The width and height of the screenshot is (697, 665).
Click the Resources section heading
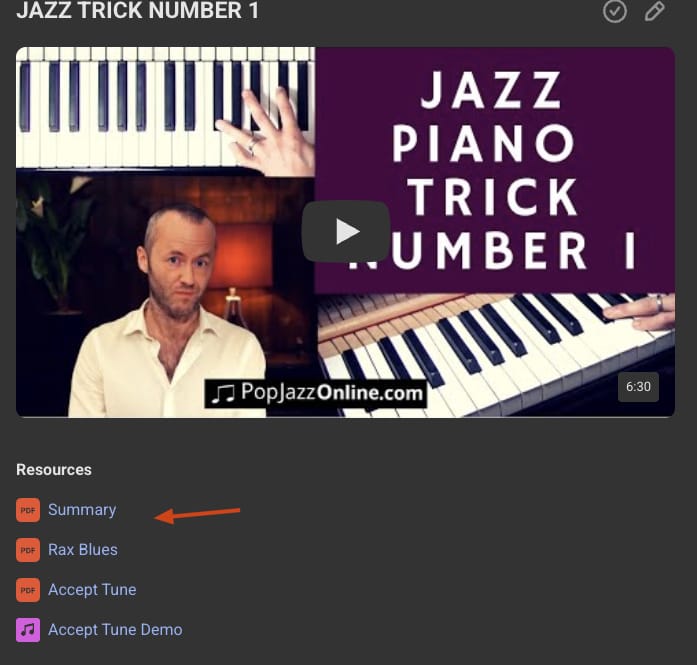pyautogui.click(x=54, y=470)
